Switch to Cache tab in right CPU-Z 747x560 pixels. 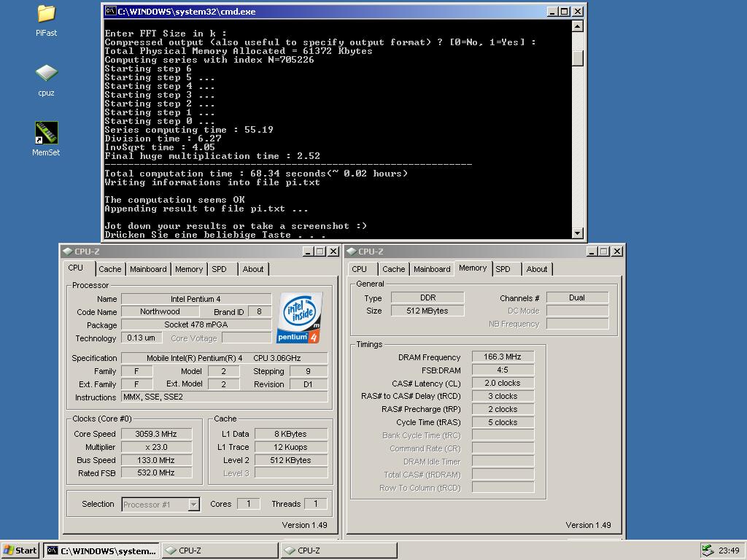tap(393, 269)
